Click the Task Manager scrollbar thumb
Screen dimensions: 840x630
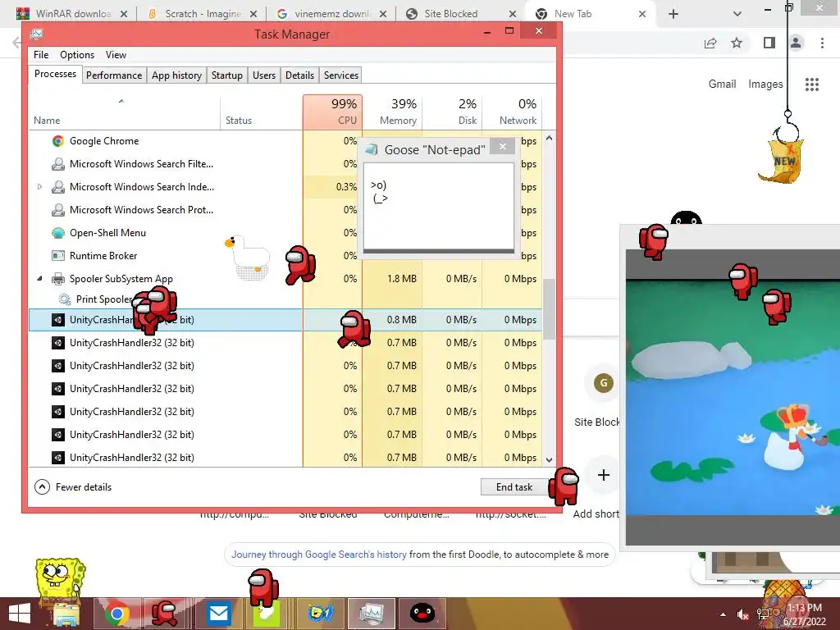point(549,309)
